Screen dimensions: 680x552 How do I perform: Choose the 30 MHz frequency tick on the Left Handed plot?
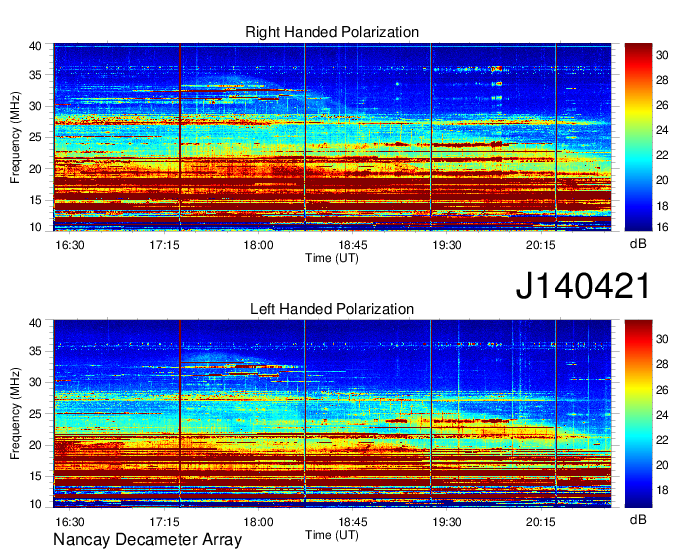[35, 382]
